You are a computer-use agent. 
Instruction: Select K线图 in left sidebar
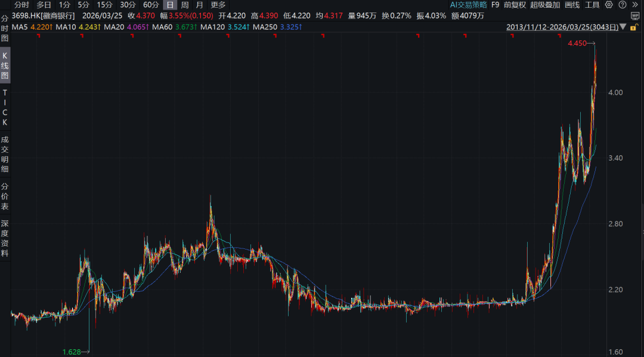click(5, 66)
